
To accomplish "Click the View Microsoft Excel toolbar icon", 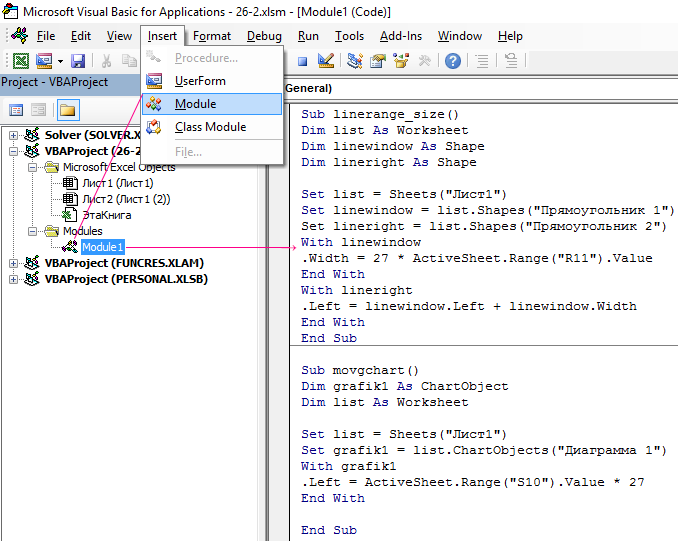I will pyautogui.click(x=21, y=61).
